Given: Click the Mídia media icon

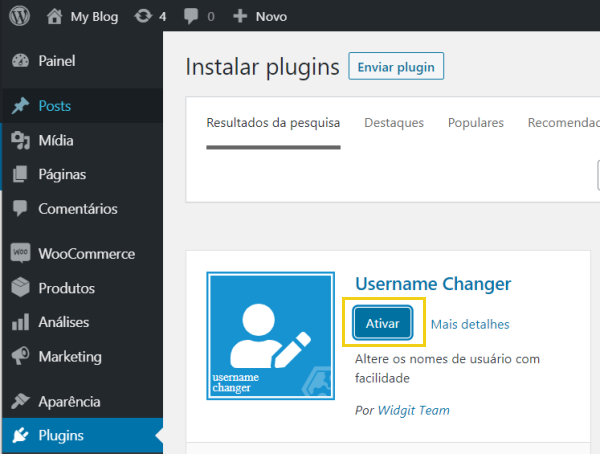Looking at the screenshot, I should [x=20, y=140].
